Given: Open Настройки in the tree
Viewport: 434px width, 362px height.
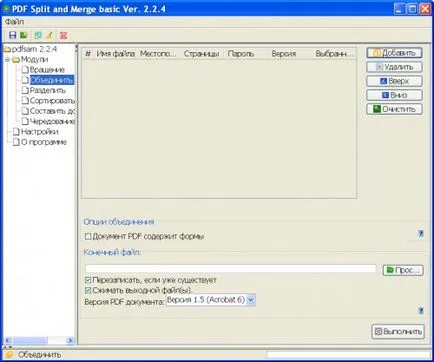Looking at the screenshot, I should (40, 132).
